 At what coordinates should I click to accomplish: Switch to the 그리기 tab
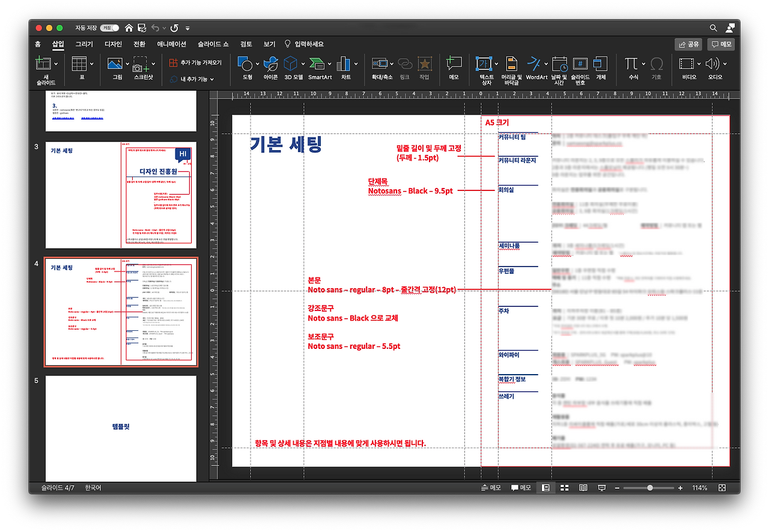pyautogui.click(x=84, y=44)
